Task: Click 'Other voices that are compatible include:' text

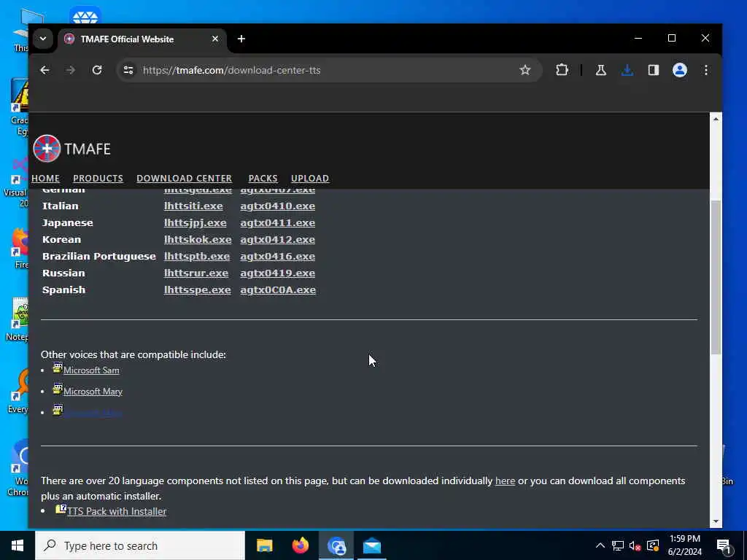Action: (x=133, y=354)
